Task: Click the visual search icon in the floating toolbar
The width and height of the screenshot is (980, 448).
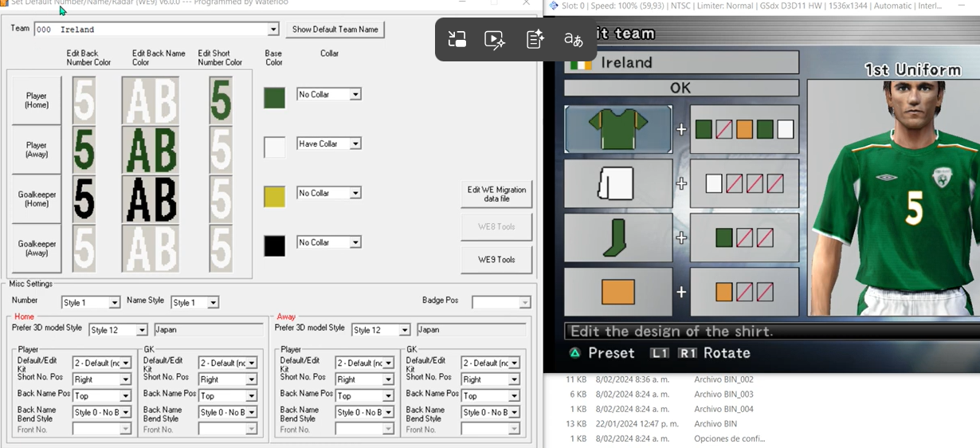Action: 457,39
